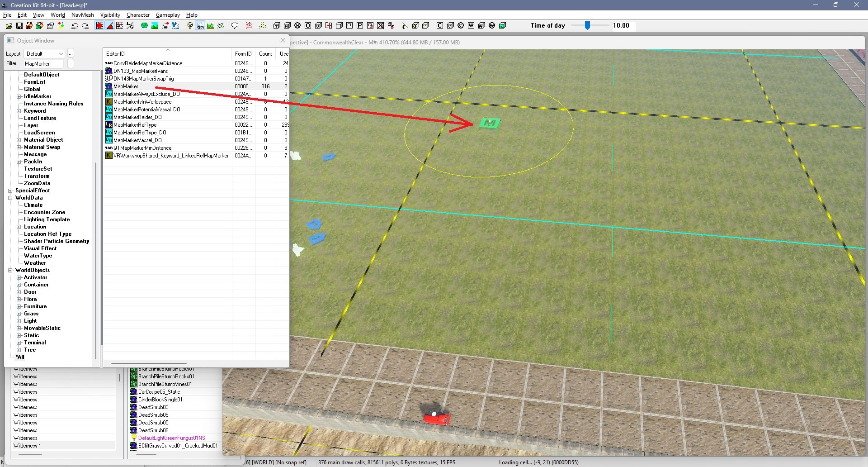The width and height of the screenshot is (868, 467).
Task: Expand the Keyword tree node
Action: 19,111
